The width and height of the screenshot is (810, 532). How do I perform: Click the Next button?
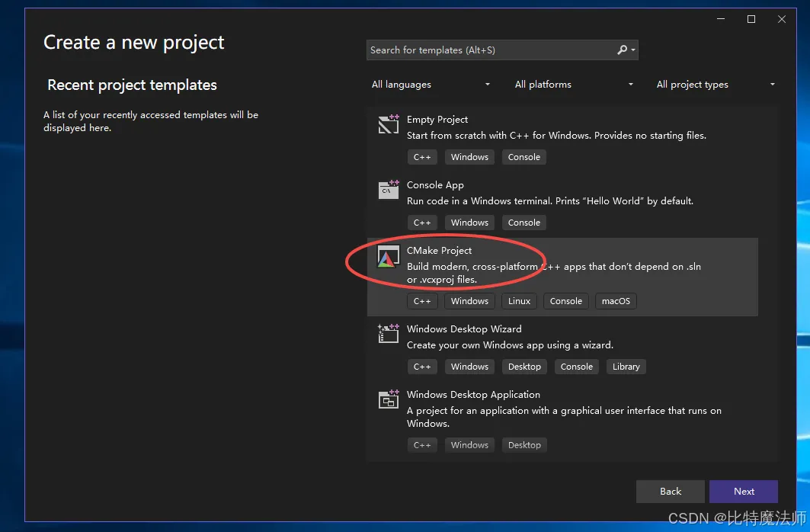click(x=744, y=491)
